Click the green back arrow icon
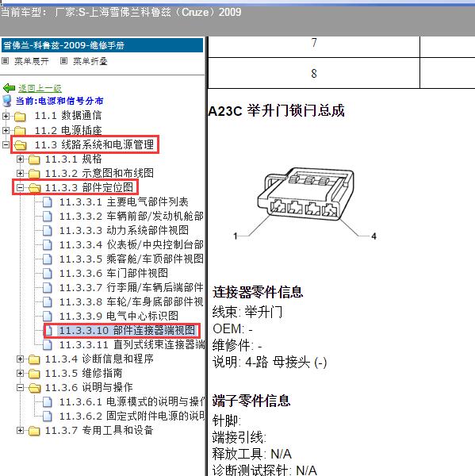This screenshot has width=475, height=476. click(9, 88)
